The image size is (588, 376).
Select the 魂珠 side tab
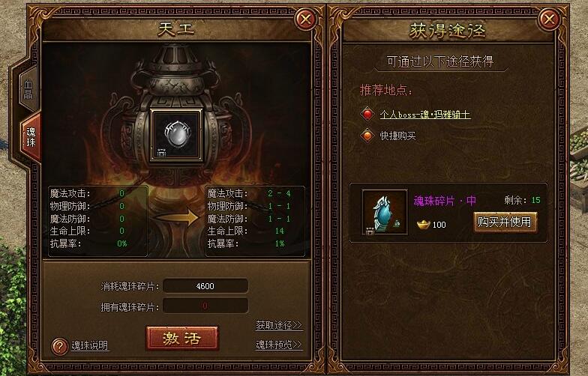tap(31, 136)
